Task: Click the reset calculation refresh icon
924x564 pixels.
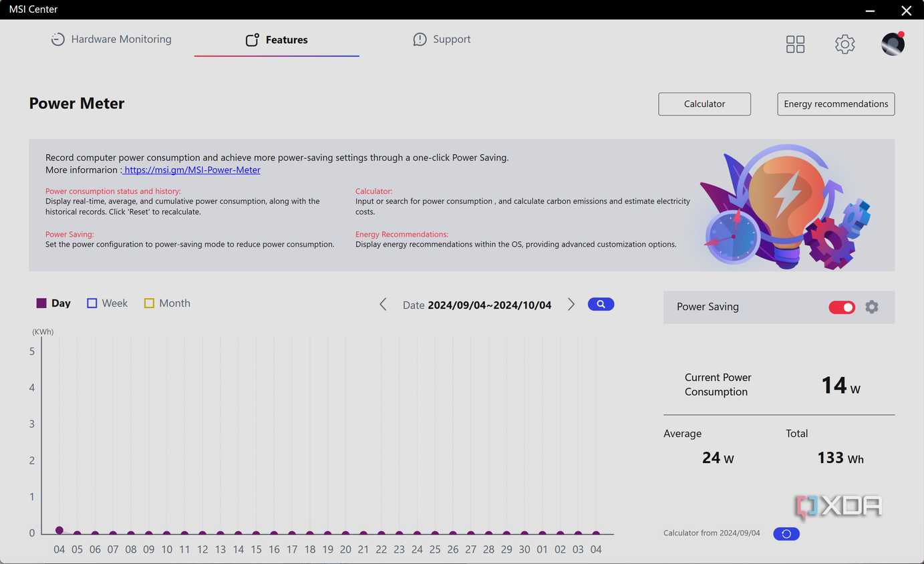Action: pyautogui.click(x=786, y=534)
